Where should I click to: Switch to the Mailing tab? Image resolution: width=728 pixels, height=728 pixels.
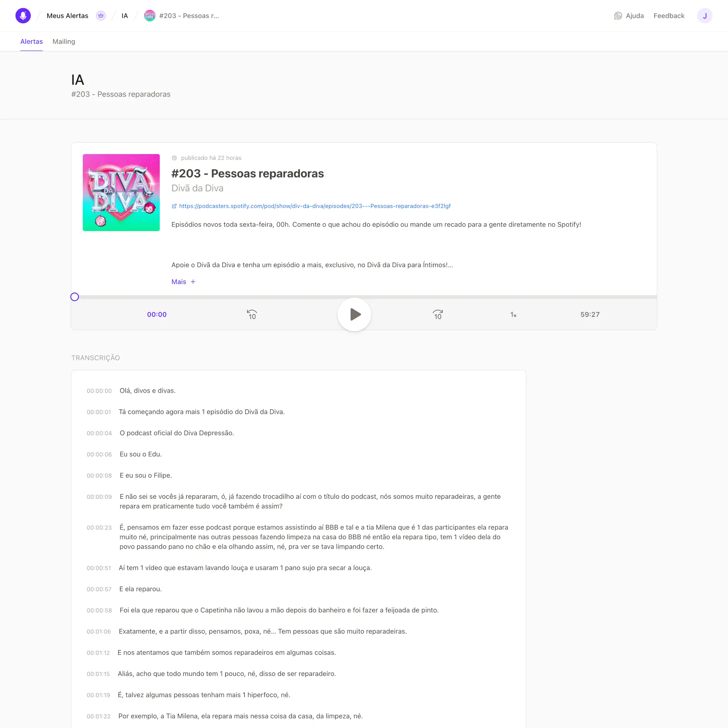tap(64, 42)
